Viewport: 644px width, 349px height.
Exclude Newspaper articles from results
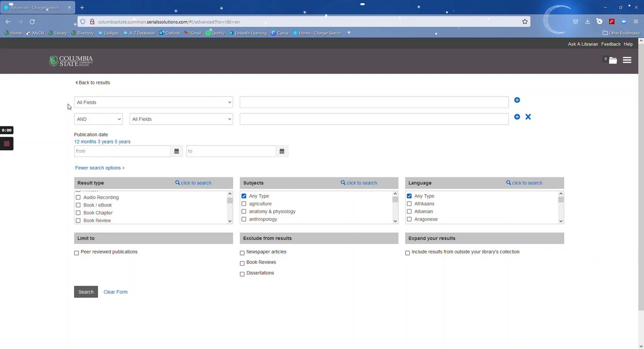pyautogui.click(x=242, y=253)
